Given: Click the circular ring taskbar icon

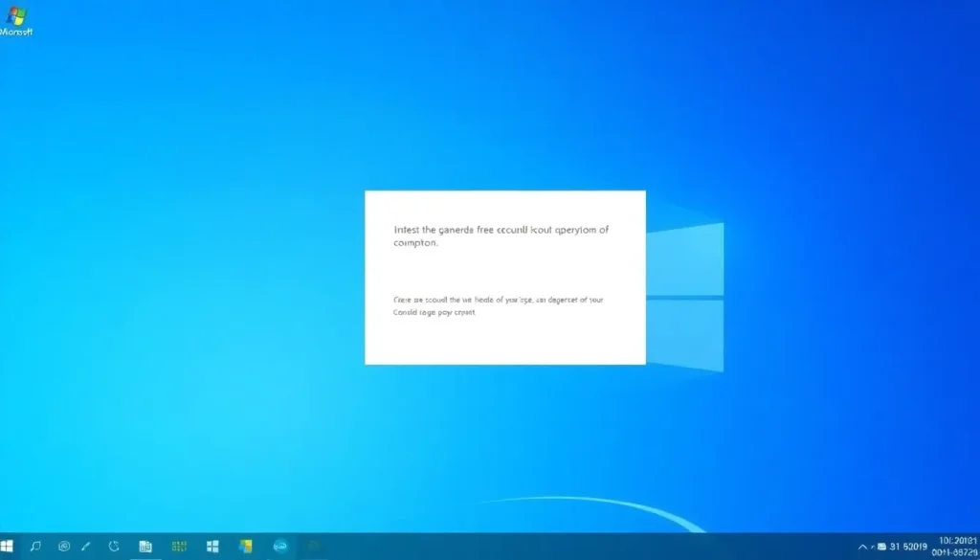Looking at the screenshot, I should click(64, 547).
